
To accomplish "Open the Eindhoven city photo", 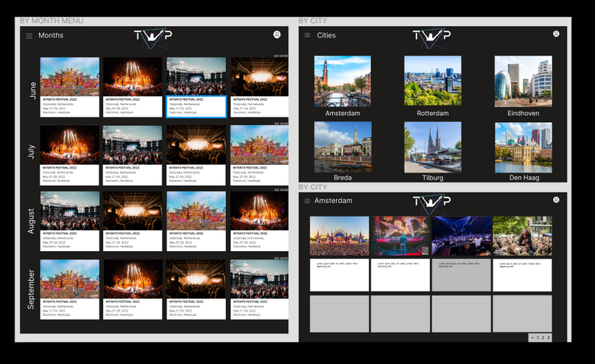I will [x=523, y=81].
